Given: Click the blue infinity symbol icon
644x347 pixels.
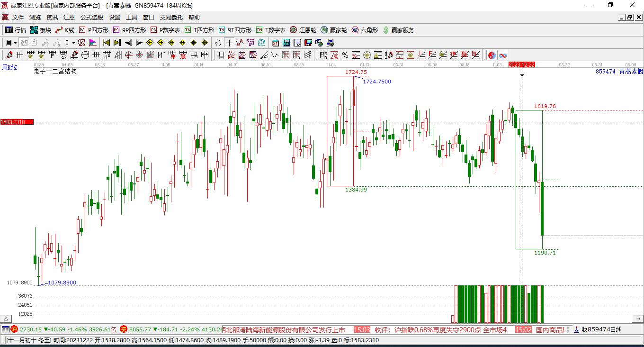Looking at the screenshot, I should pyautogui.click(x=502, y=55).
